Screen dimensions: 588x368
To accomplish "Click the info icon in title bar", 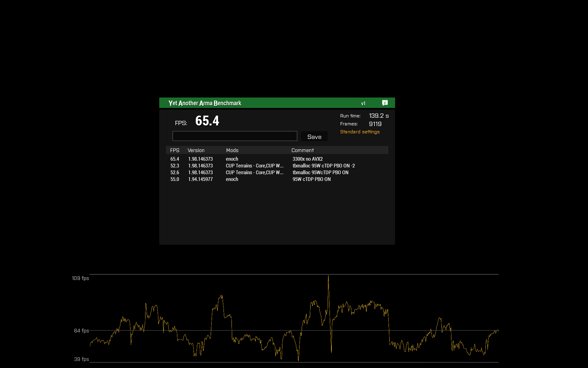I will [x=385, y=103].
